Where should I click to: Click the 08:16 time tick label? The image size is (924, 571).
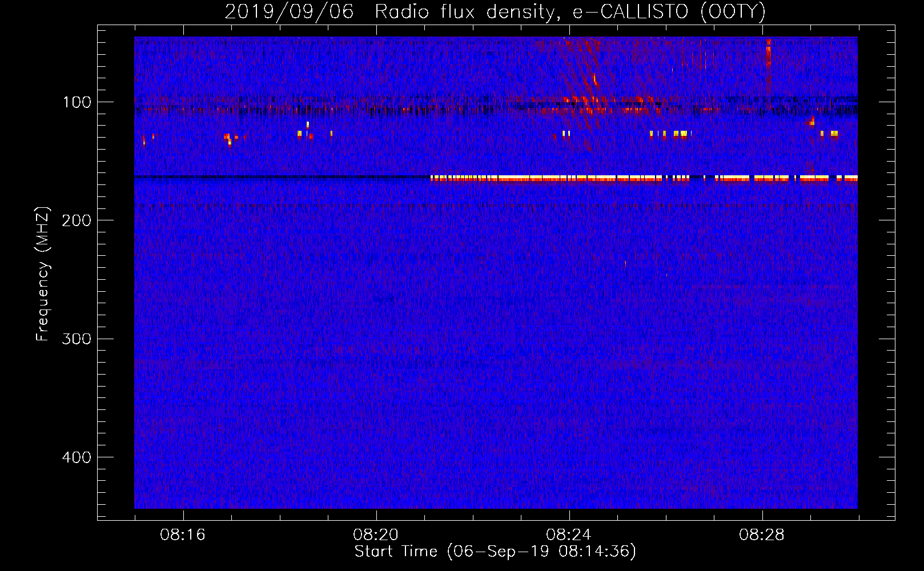pyautogui.click(x=183, y=535)
